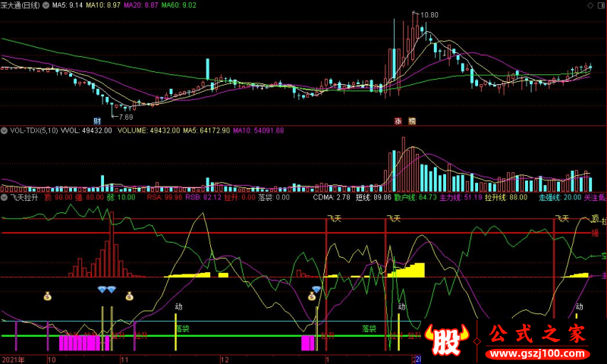The height and width of the screenshot is (364, 607).
Task: Click the orange 榜 marker icon
Action: (412, 121)
